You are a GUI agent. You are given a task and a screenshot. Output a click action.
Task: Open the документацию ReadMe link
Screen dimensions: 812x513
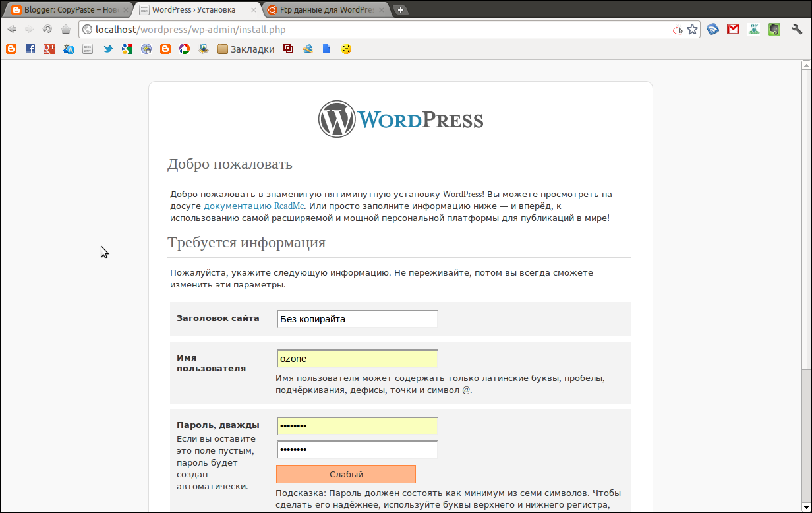point(254,206)
